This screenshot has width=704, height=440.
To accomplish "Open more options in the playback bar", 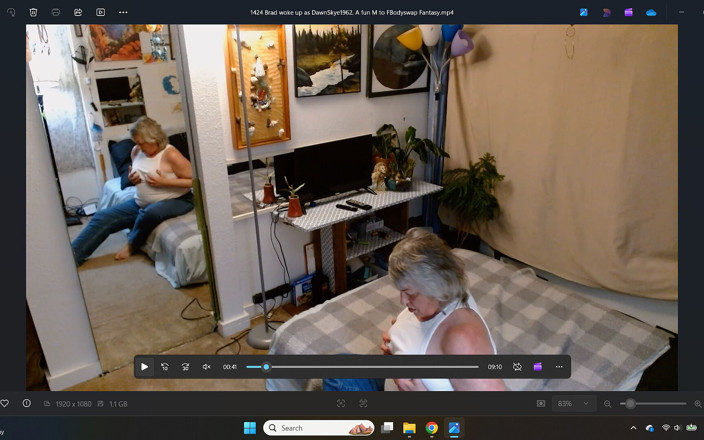I will [x=559, y=367].
